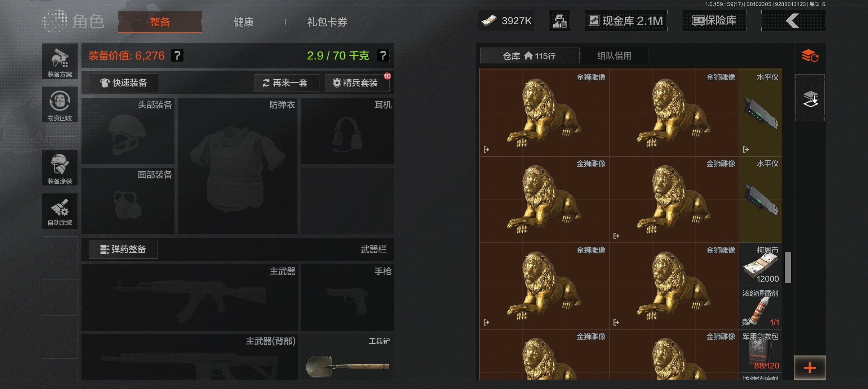
Task: Open the 装备方案 loadout icon
Action: tap(60, 62)
